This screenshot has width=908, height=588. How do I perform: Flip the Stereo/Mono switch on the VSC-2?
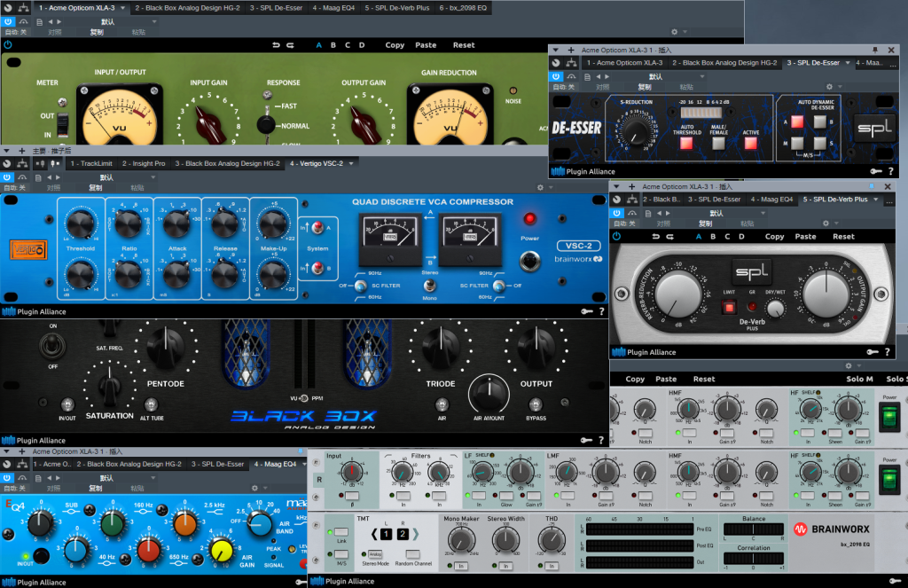[429, 285]
